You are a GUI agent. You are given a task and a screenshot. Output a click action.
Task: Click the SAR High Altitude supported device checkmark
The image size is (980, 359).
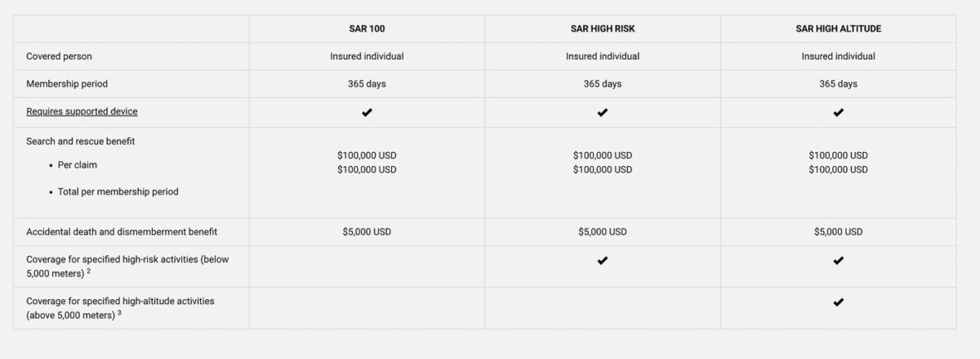click(838, 112)
